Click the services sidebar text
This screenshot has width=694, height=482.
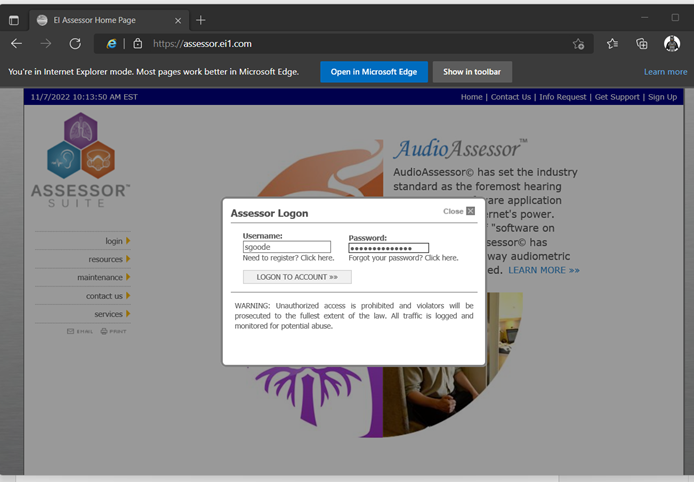[x=108, y=314]
